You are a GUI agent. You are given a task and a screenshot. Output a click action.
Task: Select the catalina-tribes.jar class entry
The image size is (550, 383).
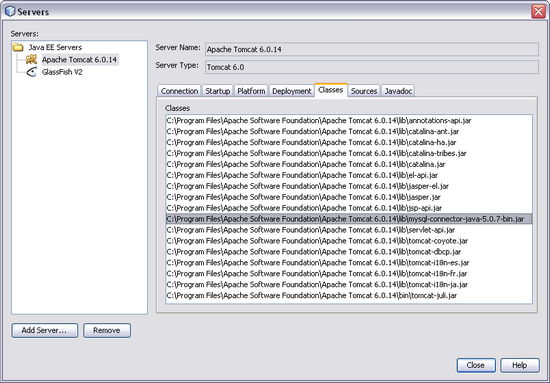point(349,153)
